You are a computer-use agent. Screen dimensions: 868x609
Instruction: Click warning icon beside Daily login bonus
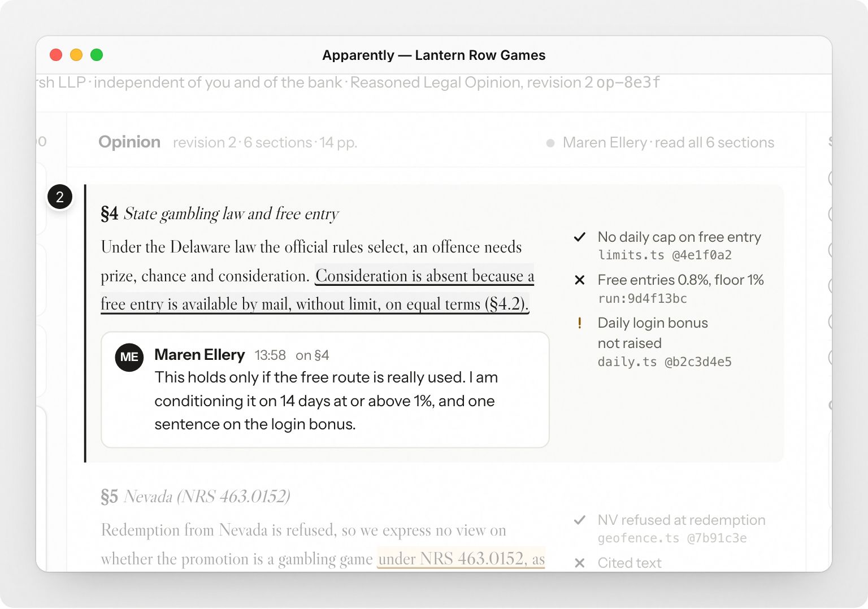[579, 323]
